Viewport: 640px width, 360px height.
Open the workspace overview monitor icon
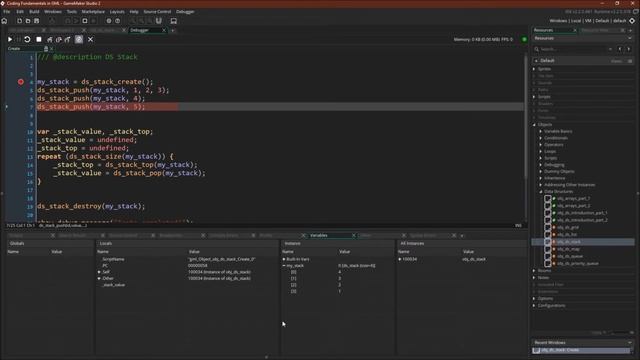(x=173, y=21)
